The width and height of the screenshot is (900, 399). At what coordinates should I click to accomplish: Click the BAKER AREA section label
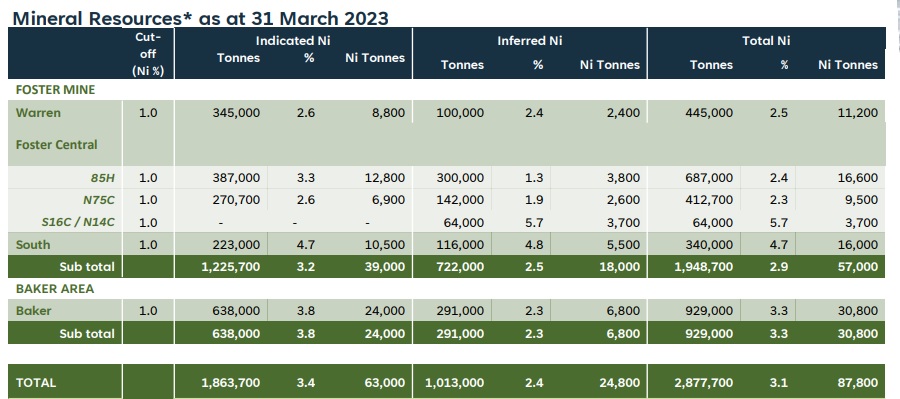(x=55, y=289)
